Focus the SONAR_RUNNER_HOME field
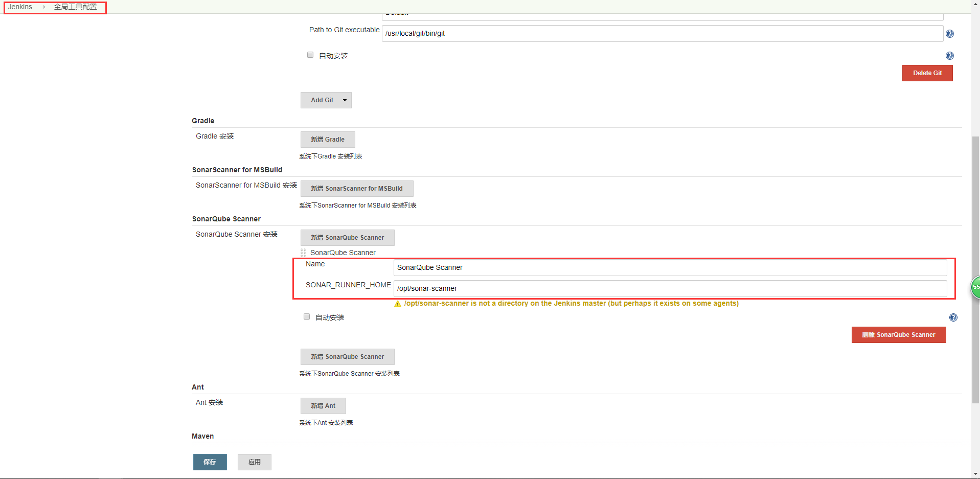 pos(670,289)
